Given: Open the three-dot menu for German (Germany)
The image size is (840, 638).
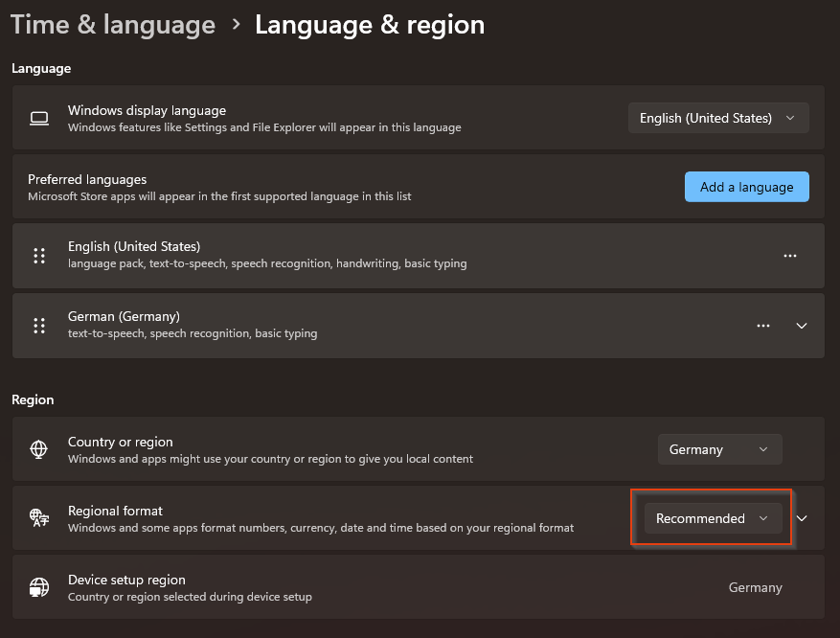Looking at the screenshot, I should coord(763,326).
